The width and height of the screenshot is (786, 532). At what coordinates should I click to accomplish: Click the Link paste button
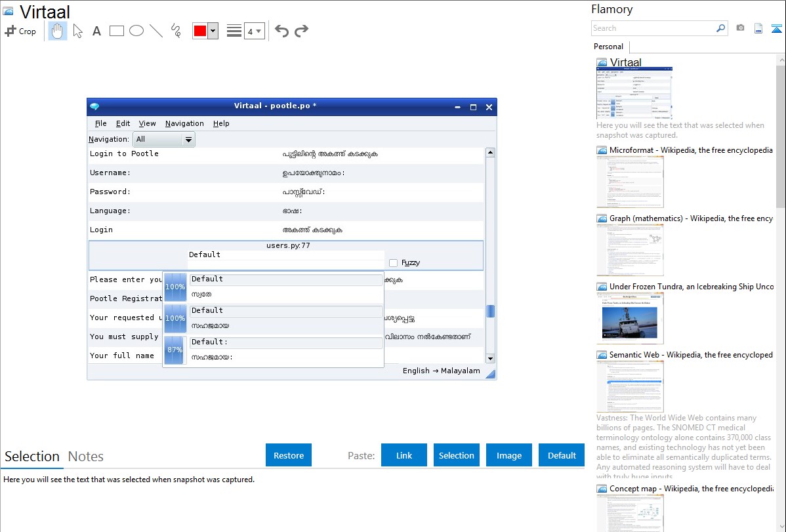point(404,455)
